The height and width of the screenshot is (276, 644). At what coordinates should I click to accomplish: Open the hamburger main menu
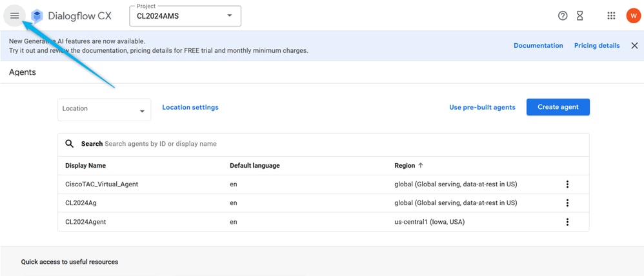[x=15, y=15]
